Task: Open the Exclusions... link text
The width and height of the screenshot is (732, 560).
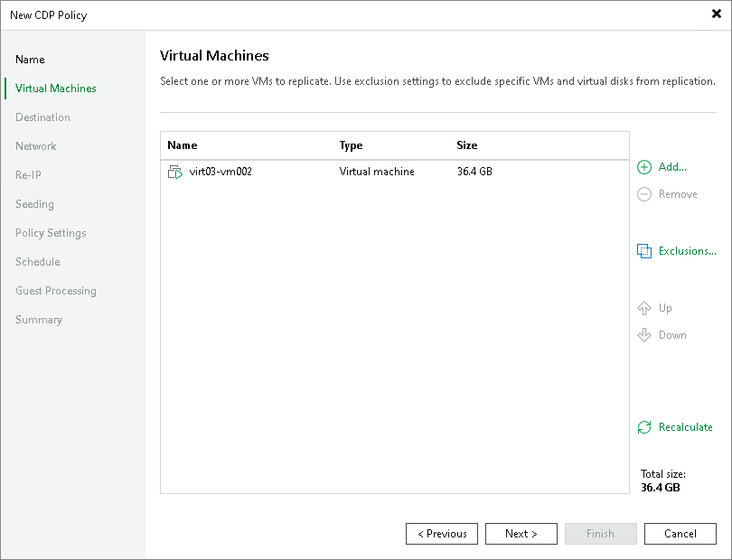Action: click(x=687, y=251)
